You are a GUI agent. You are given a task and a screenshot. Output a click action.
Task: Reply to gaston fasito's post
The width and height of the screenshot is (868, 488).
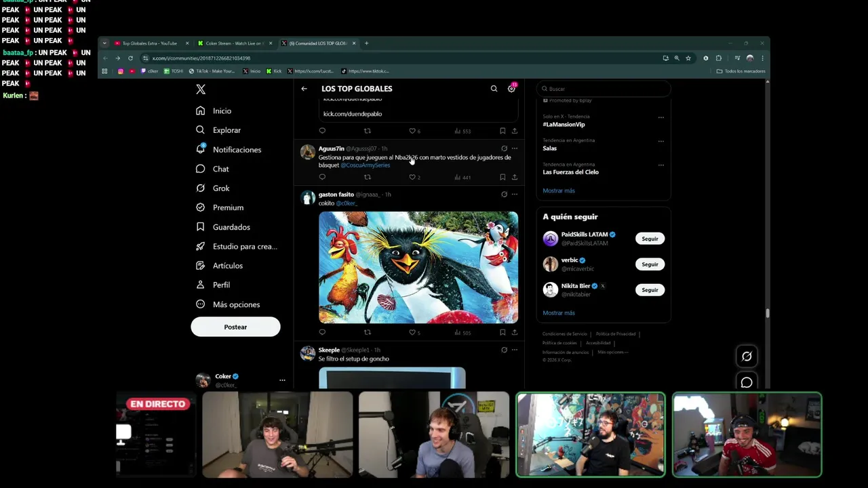[322, 333]
